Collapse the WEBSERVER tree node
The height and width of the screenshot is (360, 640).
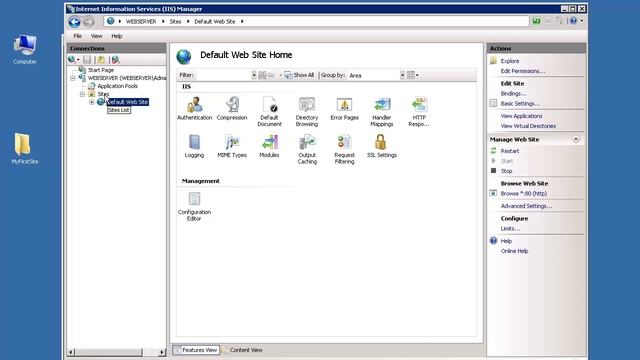click(73, 78)
